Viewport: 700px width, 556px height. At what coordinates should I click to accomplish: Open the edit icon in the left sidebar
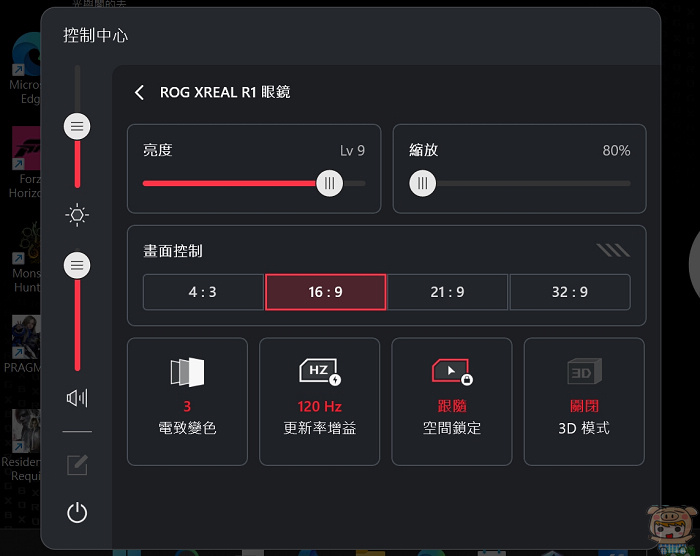click(77, 465)
